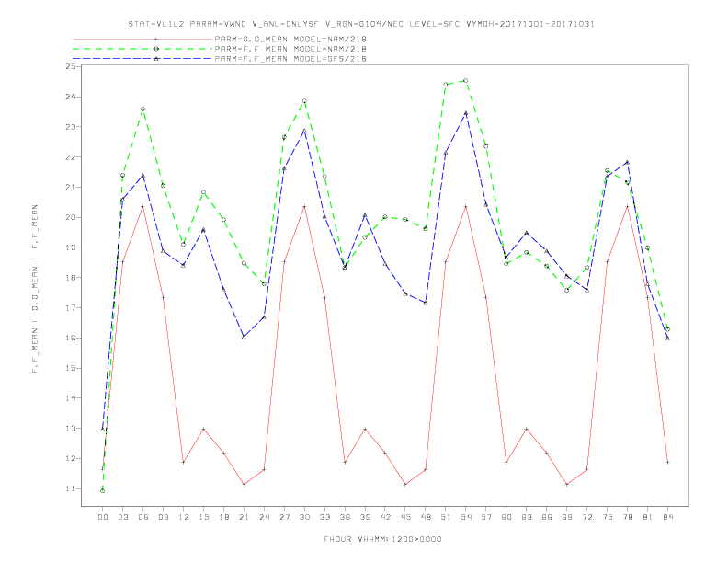Click x-axis forecast hour label 27
This screenshot has height=563, width=728.
tap(284, 517)
